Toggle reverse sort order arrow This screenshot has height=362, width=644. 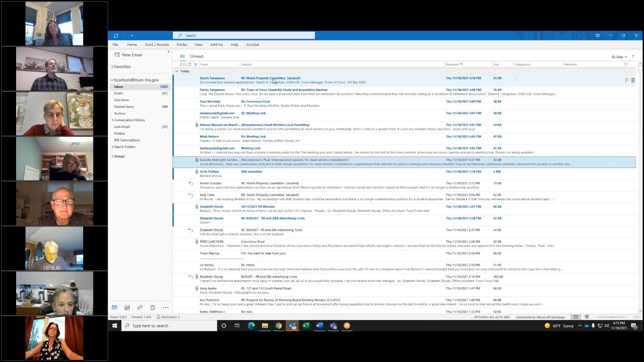[x=633, y=57]
